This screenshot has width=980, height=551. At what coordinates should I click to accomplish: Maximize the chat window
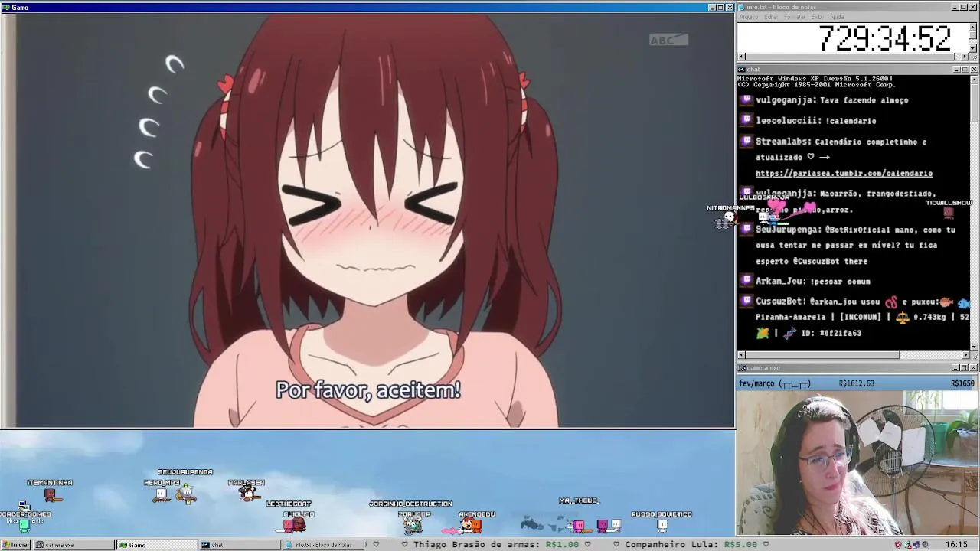coord(965,70)
